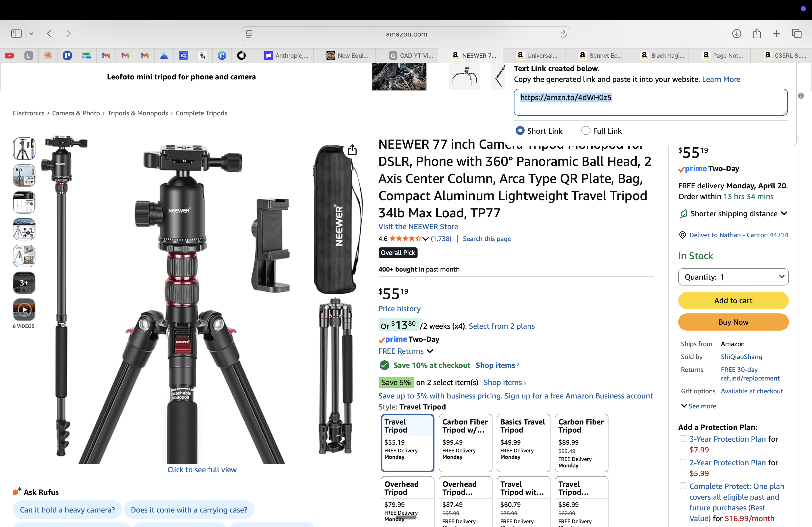Open the YouTube pinned tab
This screenshot has height=527, width=812.
pyautogui.click(x=10, y=55)
